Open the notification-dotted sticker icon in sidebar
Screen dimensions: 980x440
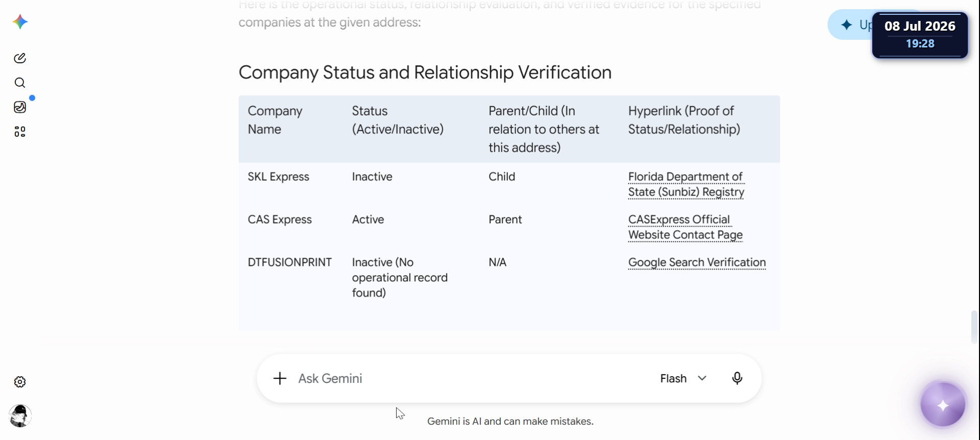20,107
